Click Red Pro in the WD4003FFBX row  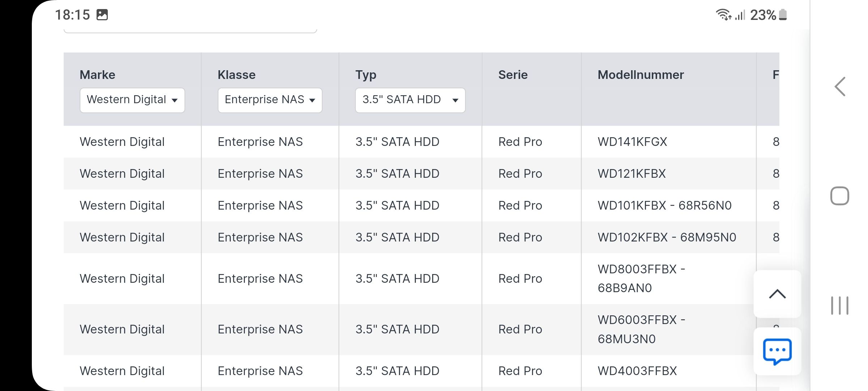coord(520,371)
